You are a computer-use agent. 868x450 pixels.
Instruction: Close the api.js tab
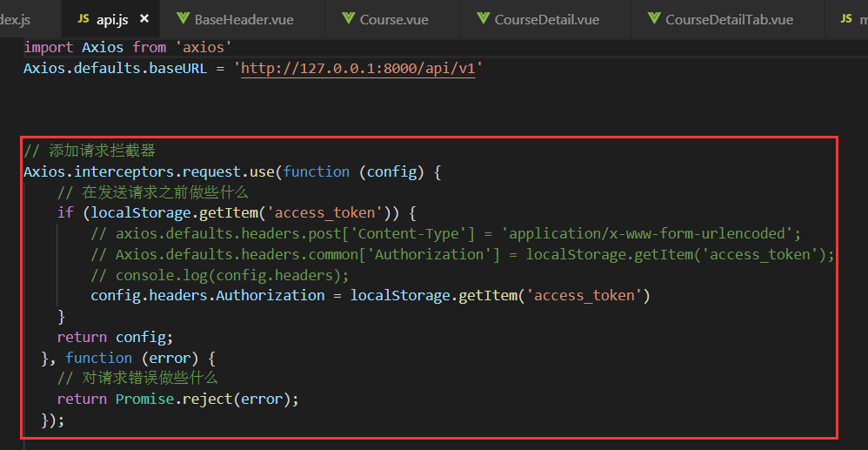(144, 19)
